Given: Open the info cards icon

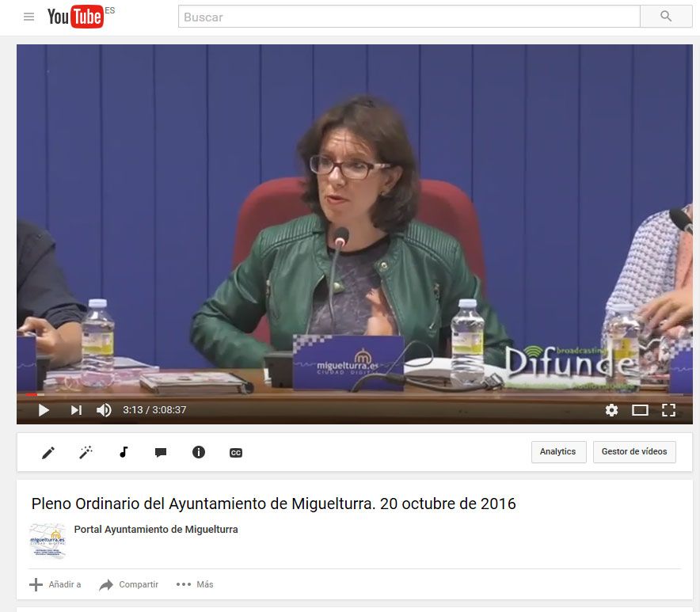Looking at the screenshot, I should (199, 452).
